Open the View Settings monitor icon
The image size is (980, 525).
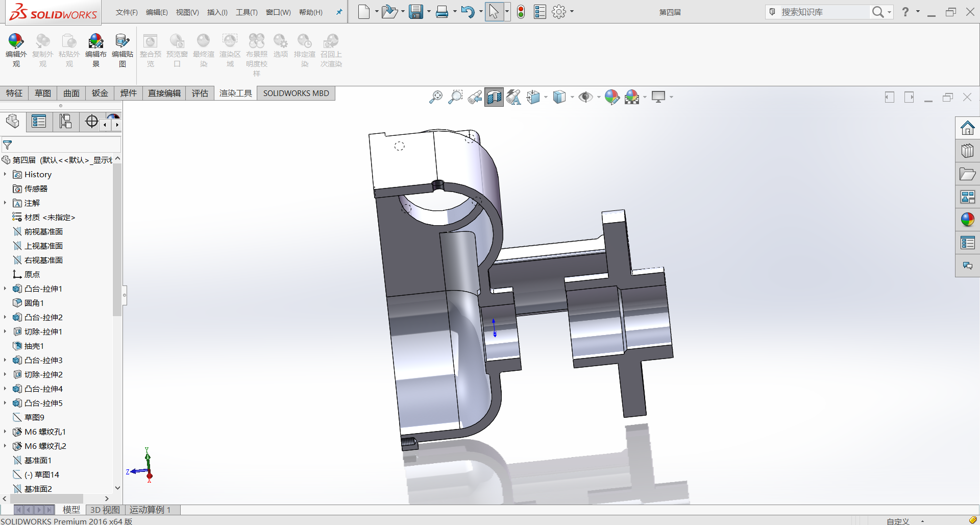point(658,97)
